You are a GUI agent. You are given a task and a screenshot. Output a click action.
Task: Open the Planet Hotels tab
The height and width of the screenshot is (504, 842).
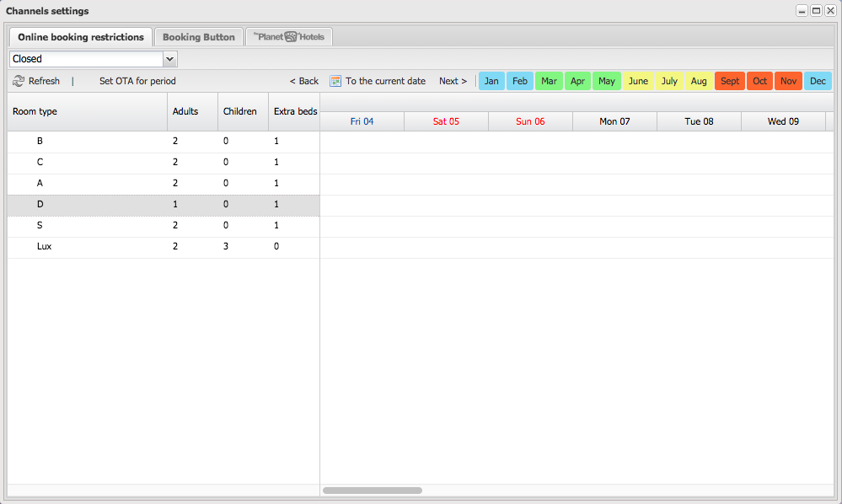click(x=289, y=37)
